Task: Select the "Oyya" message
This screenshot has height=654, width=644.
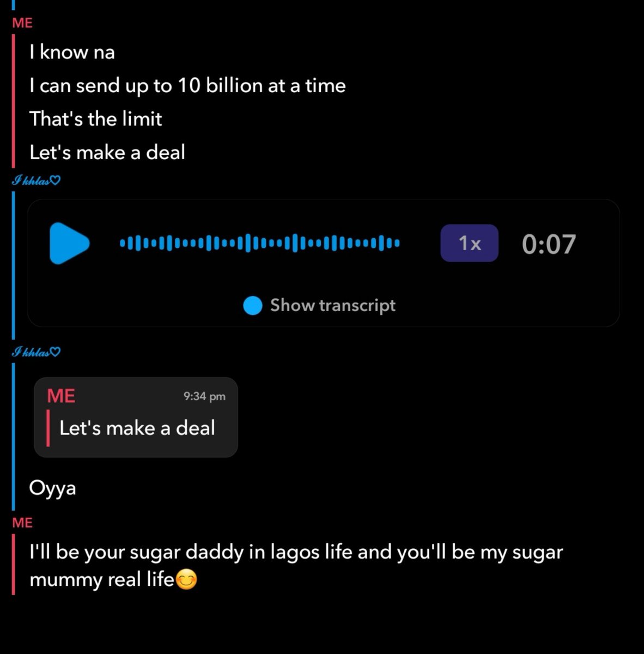Action: pos(52,488)
